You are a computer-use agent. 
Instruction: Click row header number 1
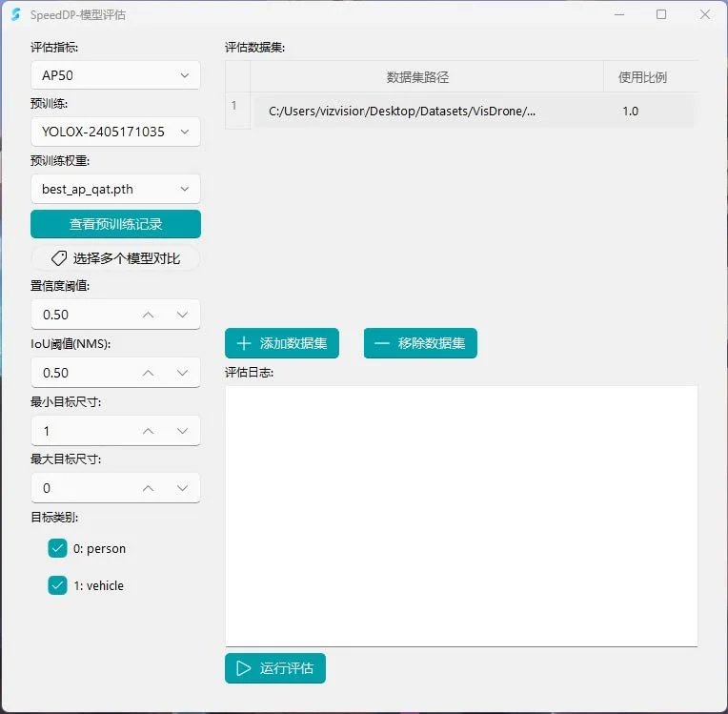237,111
